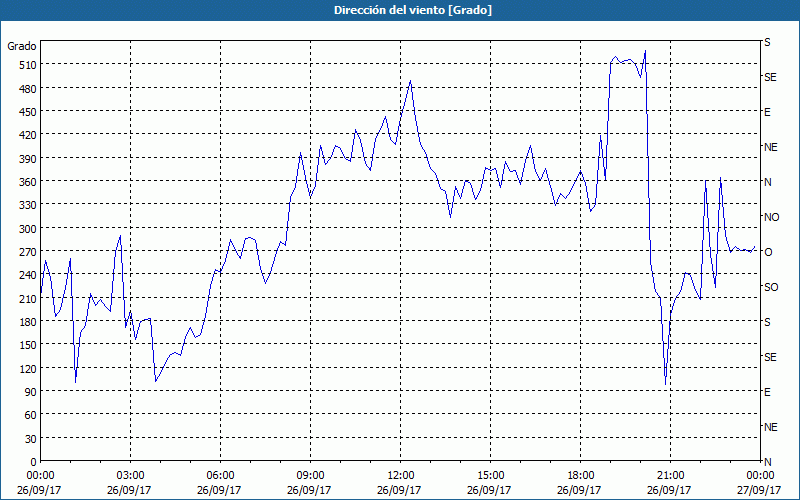Viewport: 800px width, 500px height.
Task: Click the 'SO' compass direction label
Action: pyautogui.click(x=771, y=287)
